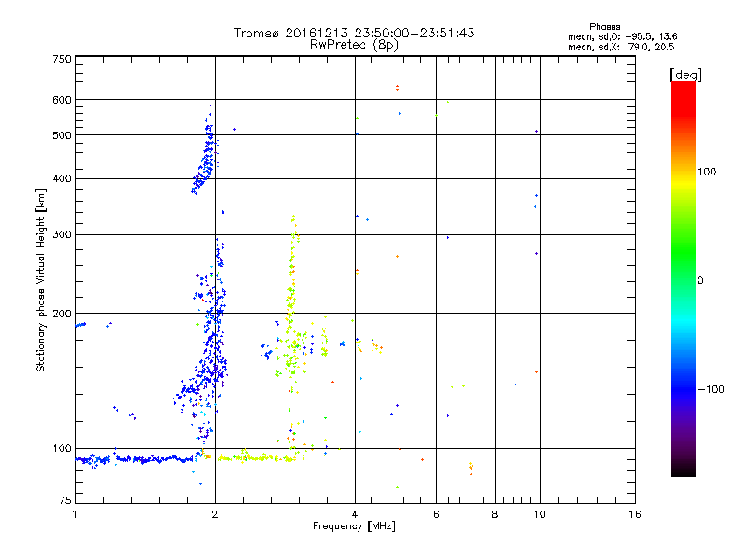Click the x-axis tick label '8'
The width and height of the screenshot is (747, 560).
pyautogui.click(x=495, y=514)
